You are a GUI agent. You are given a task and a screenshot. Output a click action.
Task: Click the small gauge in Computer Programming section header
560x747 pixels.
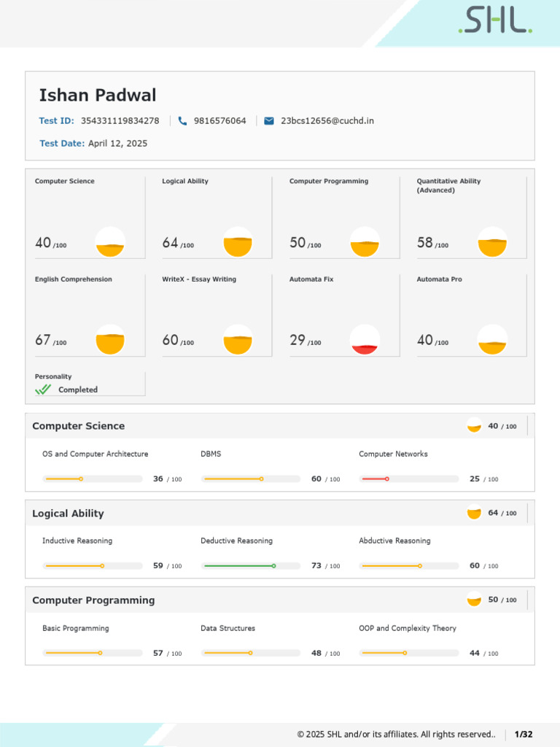[x=474, y=599]
